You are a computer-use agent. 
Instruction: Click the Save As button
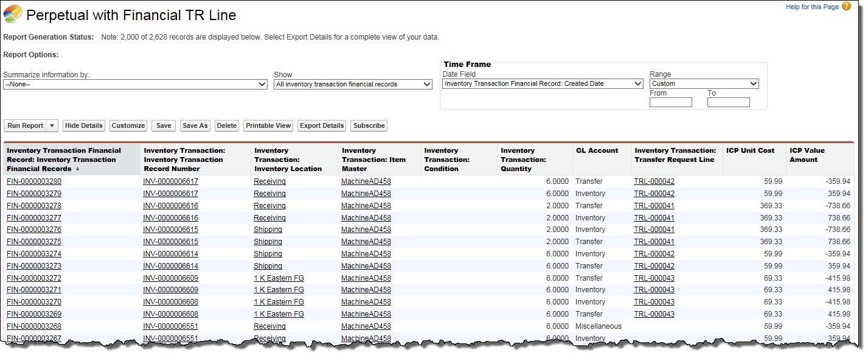pyautogui.click(x=195, y=126)
